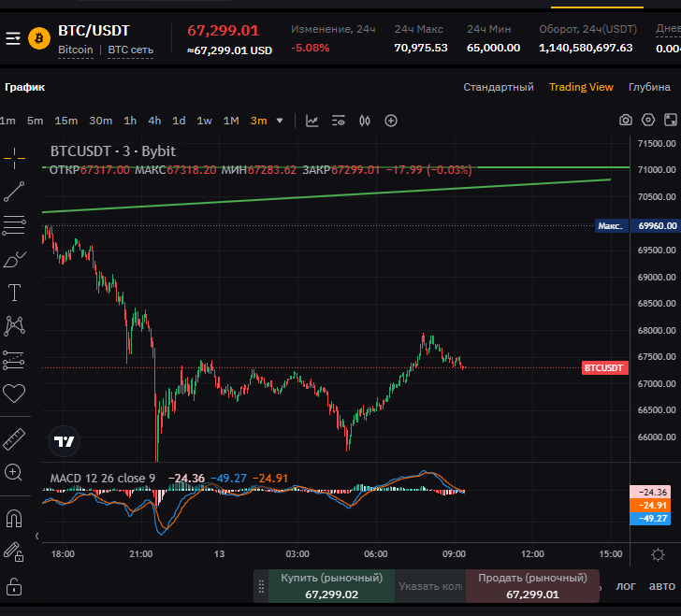Switch to the 1M timeframe

click(x=231, y=121)
